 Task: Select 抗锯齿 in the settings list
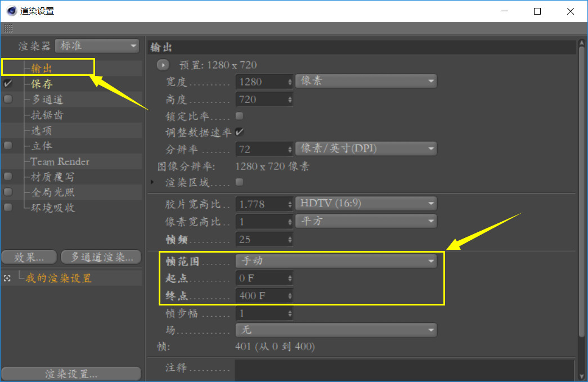pyautogui.click(x=47, y=115)
